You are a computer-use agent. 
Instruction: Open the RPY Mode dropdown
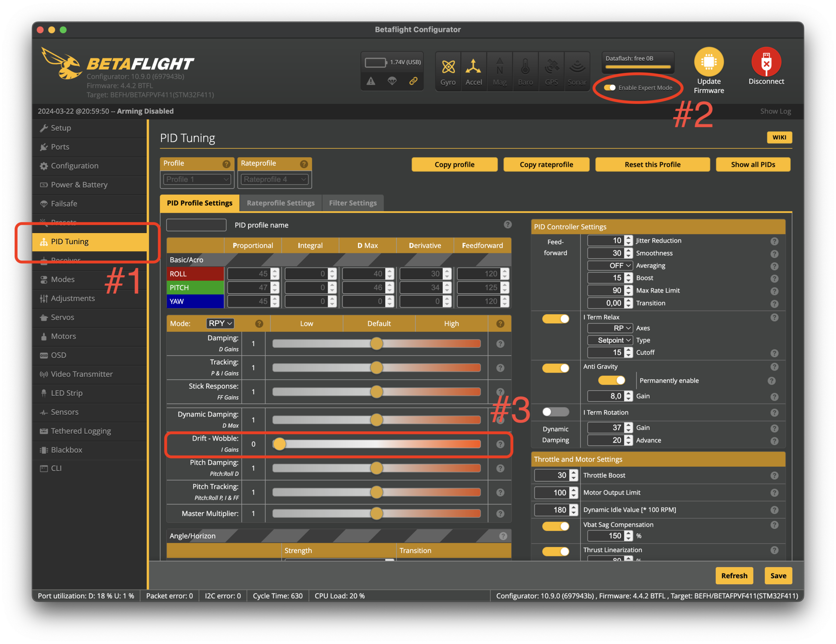pyautogui.click(x=220, y=323)
